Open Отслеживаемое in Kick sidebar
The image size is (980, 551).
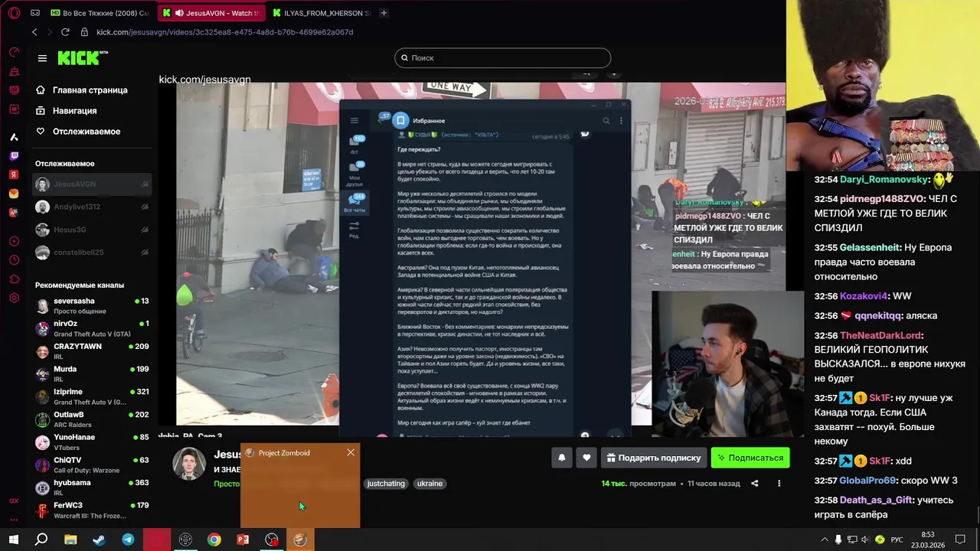(78, 132)
